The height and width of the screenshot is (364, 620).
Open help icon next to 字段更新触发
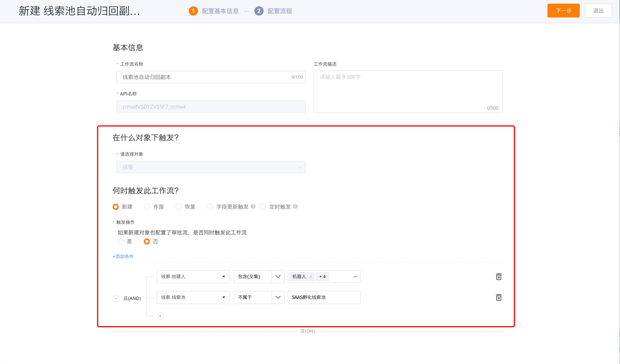pos(253,206)
